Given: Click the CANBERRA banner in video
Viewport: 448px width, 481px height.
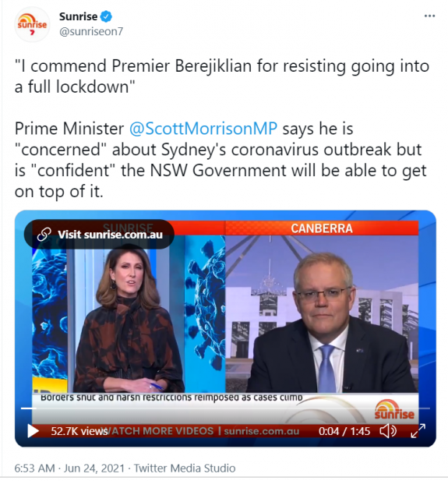Looking at the screenshot, I should pos(322,228).
